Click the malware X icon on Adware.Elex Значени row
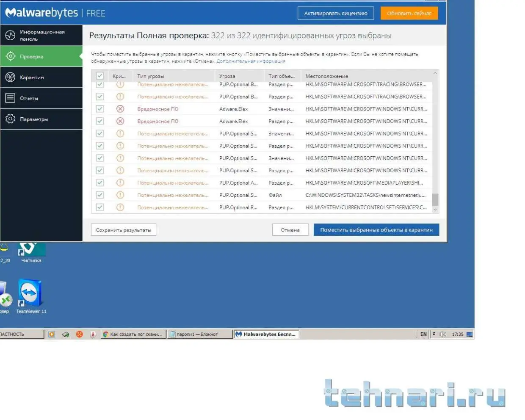 pos(120,109)
